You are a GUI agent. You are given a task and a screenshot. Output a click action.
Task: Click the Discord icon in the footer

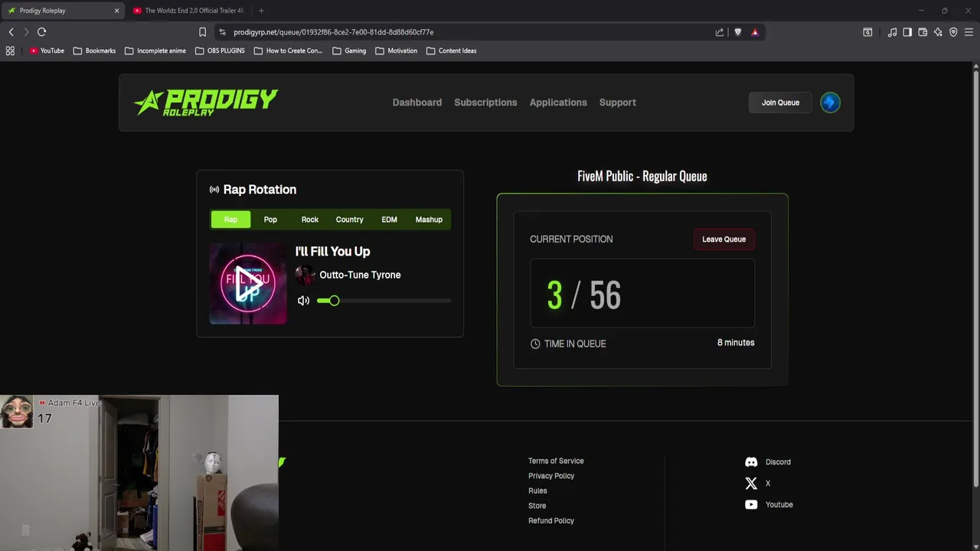coord(751,462)
